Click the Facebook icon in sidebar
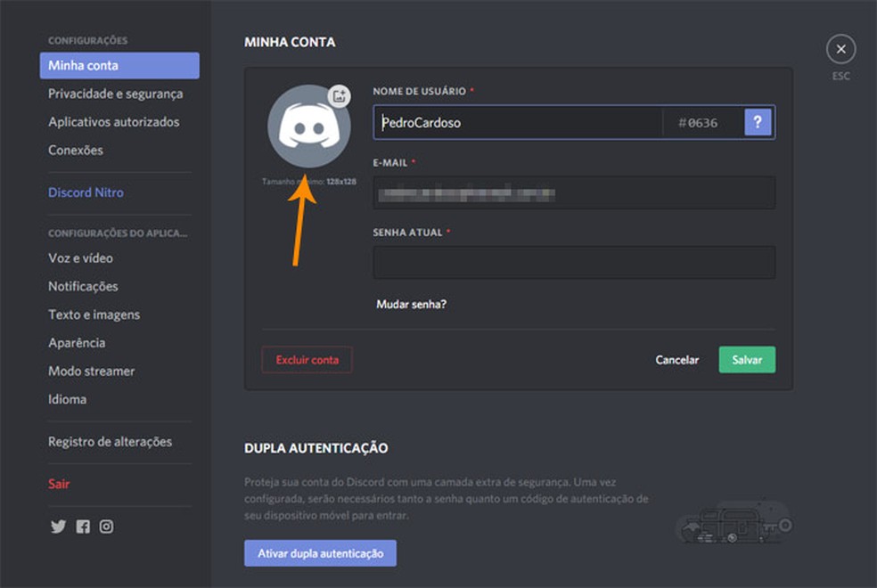 (x=83, y=527)
